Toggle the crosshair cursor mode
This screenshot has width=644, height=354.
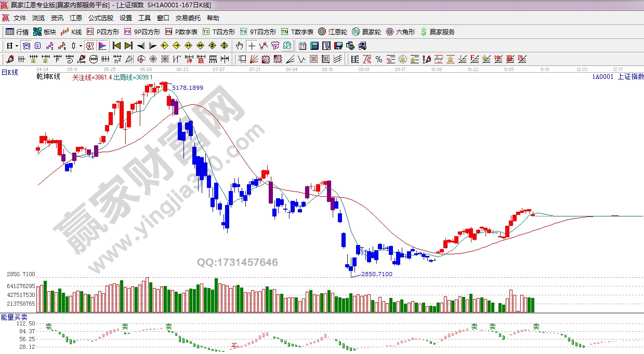(x=252, y=46)
